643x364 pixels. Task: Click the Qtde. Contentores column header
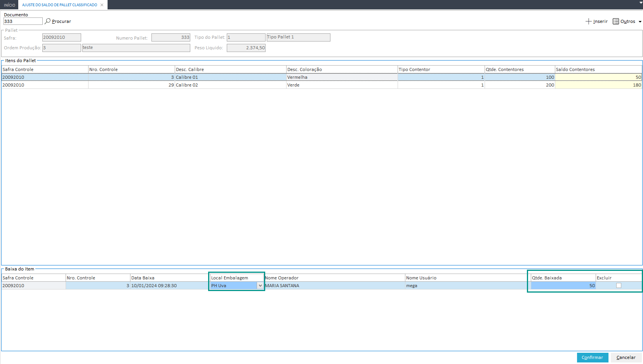click(x=520, y=69)
